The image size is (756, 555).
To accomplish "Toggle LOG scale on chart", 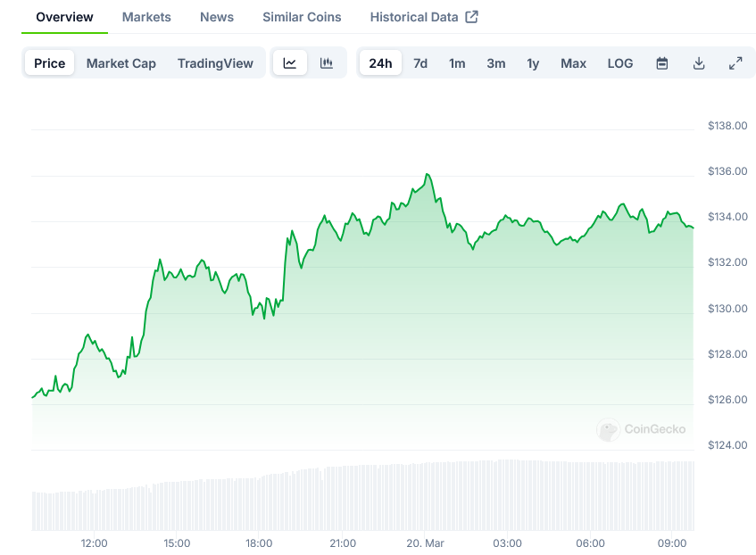I will pos(619,63).
